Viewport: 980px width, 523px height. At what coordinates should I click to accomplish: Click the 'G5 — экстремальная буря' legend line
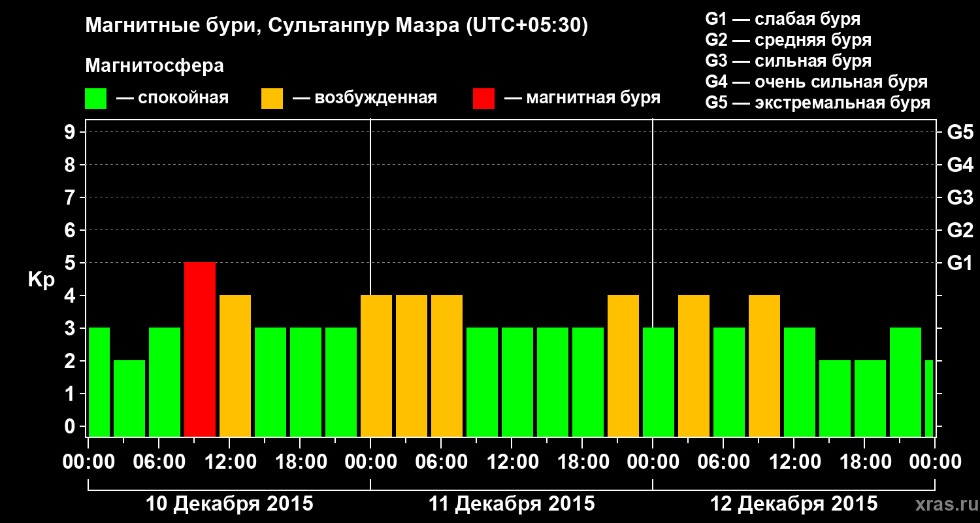818,103
